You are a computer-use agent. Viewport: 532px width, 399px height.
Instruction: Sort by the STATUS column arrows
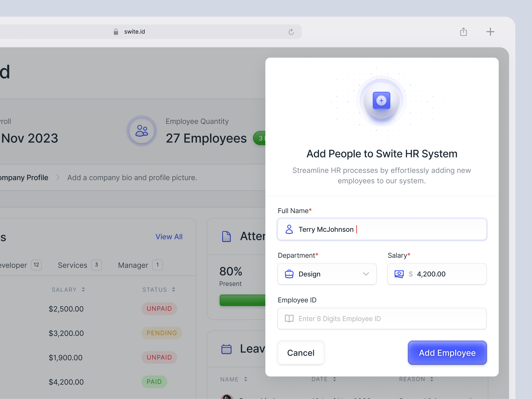173,289
